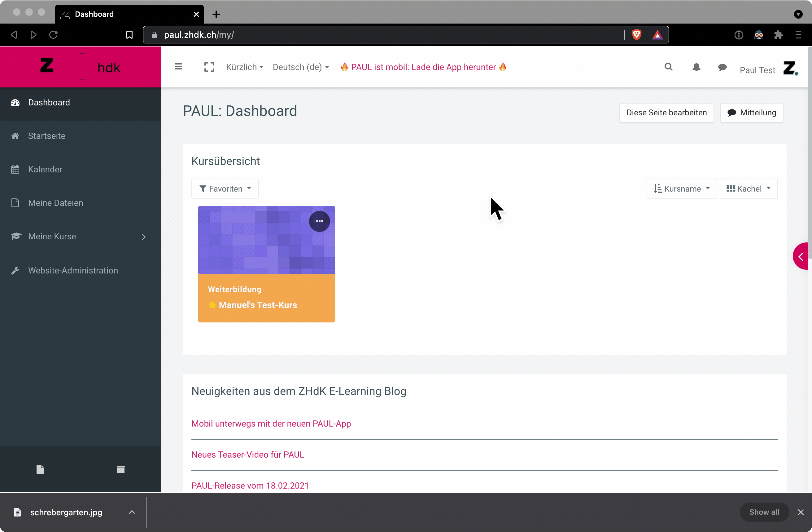This screenshot has height=532, width=812.
Task: Go to Kalender in sidebar
Action: (x=45, y=169)
